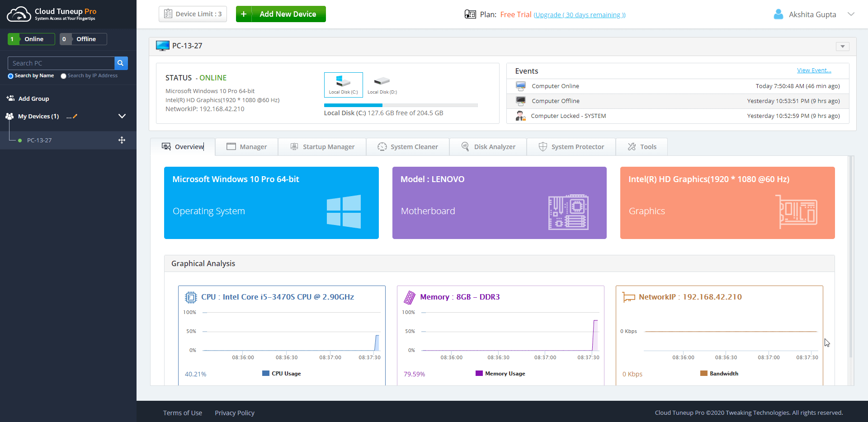The image size is (868, 422).
Task: Click the Local Disk (C:) usage progress bar
Action: (401, 105)
